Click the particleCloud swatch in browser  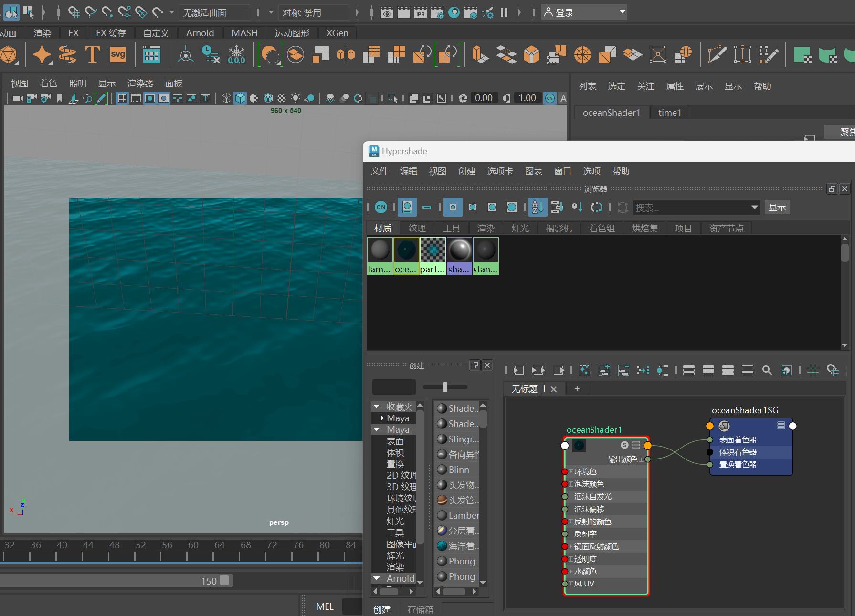coord(433,256)
